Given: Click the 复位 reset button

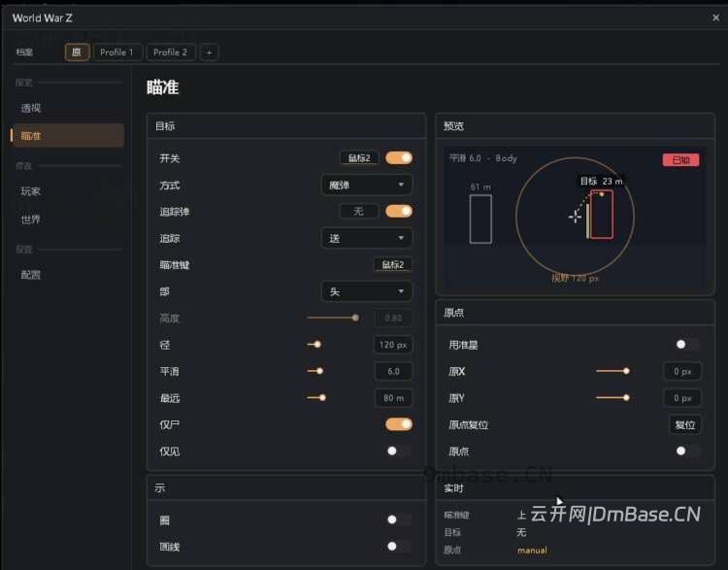Looking at the screenshot, I should [685, 424].
